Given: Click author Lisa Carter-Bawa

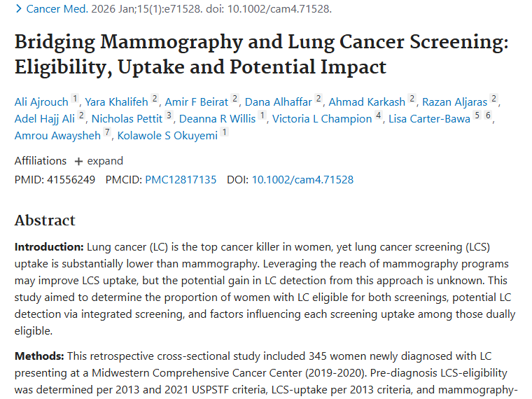Looking at the screenshot, I should (x=429, y=119).
